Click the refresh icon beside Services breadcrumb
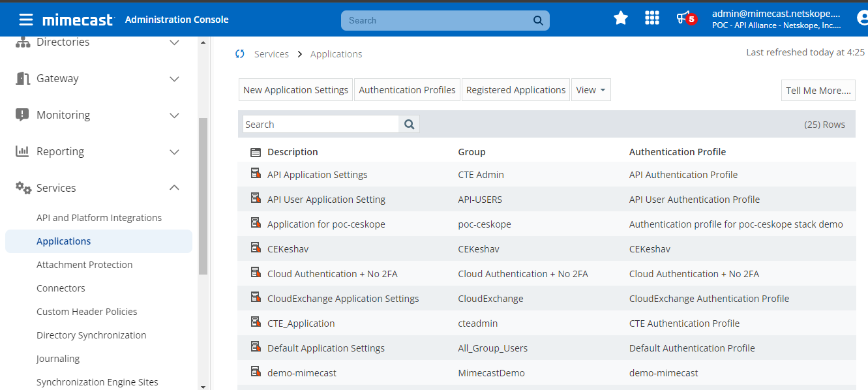This screenshot has height=390, width=868. pyautogui.click(x=240, y=54)
